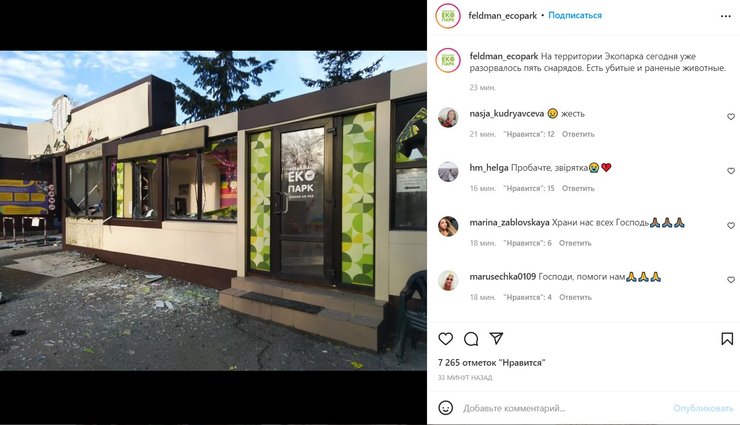Image resolution: width=740 pixels, height=425 pixels.
Task: Like nasja_kudryavceva's comment heart
Action: (x=731, y=117)
